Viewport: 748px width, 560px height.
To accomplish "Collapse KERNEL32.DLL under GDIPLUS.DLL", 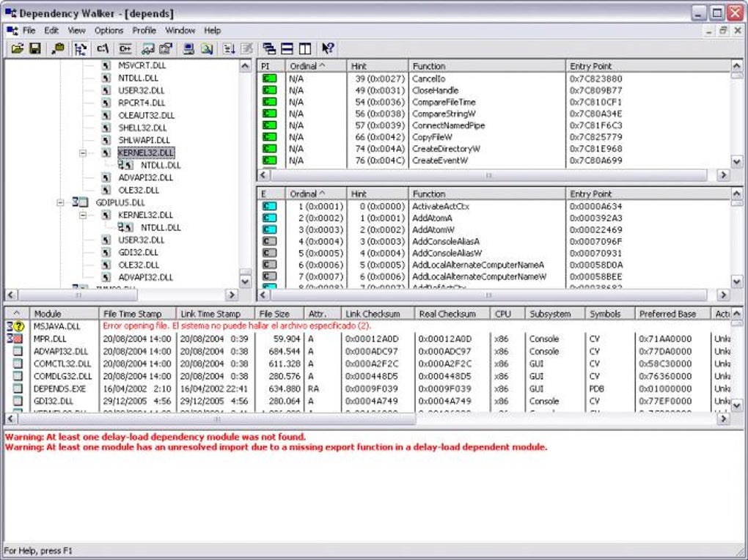I will pyautogui.click(x=83, y=215).
